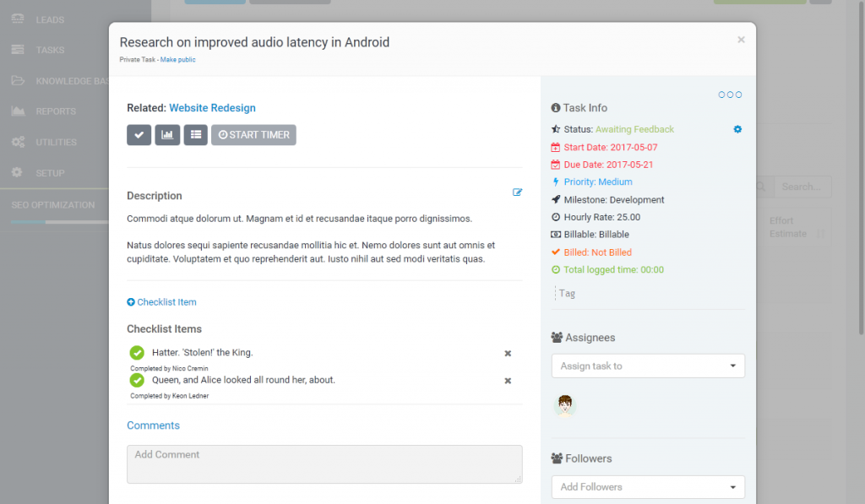Open status settings via the gear icon

point(737,129)
